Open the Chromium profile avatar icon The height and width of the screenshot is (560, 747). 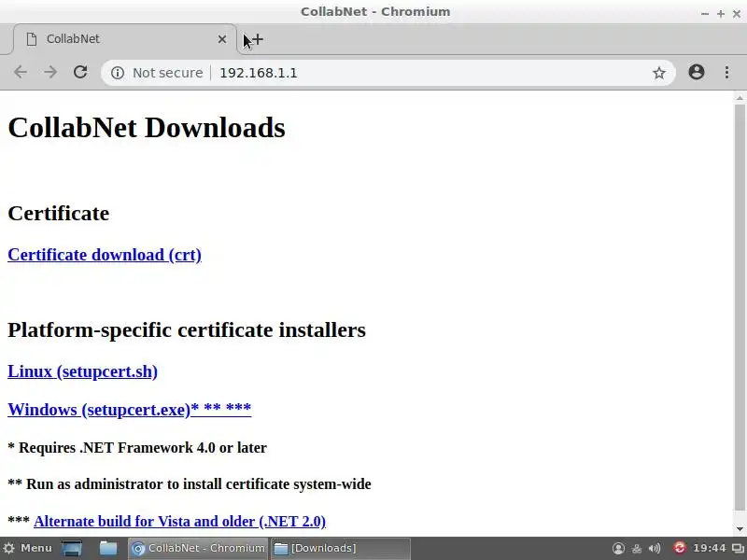point(696,72)
